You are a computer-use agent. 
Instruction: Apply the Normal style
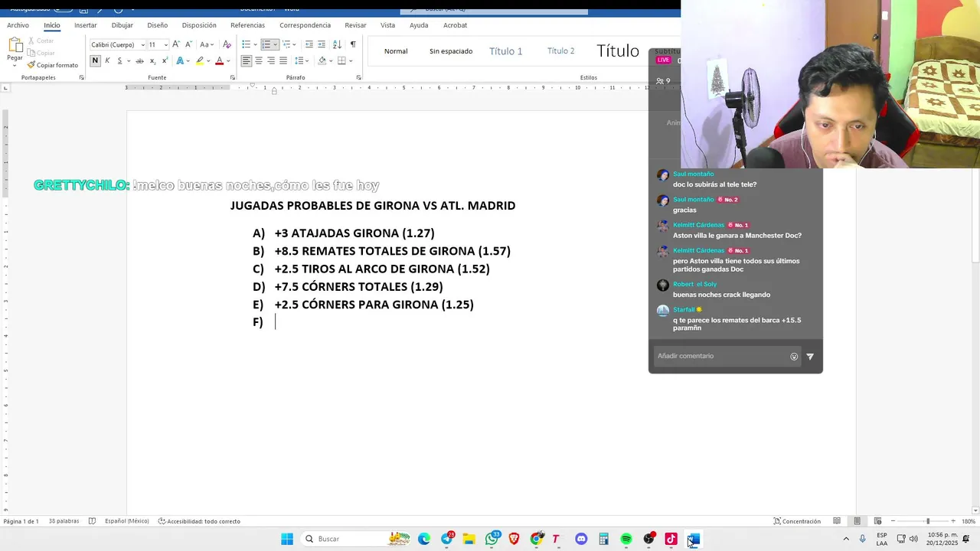(396, 51)
